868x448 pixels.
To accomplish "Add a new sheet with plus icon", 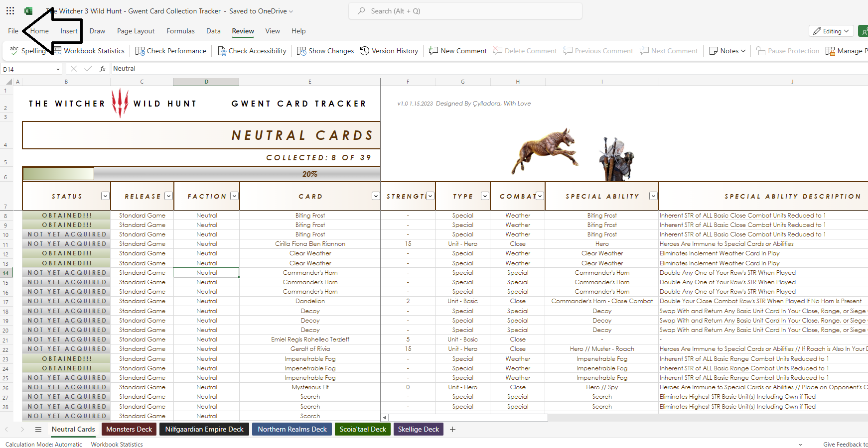I will click(452, 429).
